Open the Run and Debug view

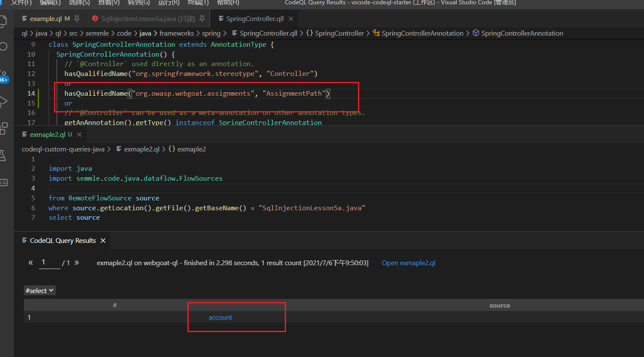(3, 101)
